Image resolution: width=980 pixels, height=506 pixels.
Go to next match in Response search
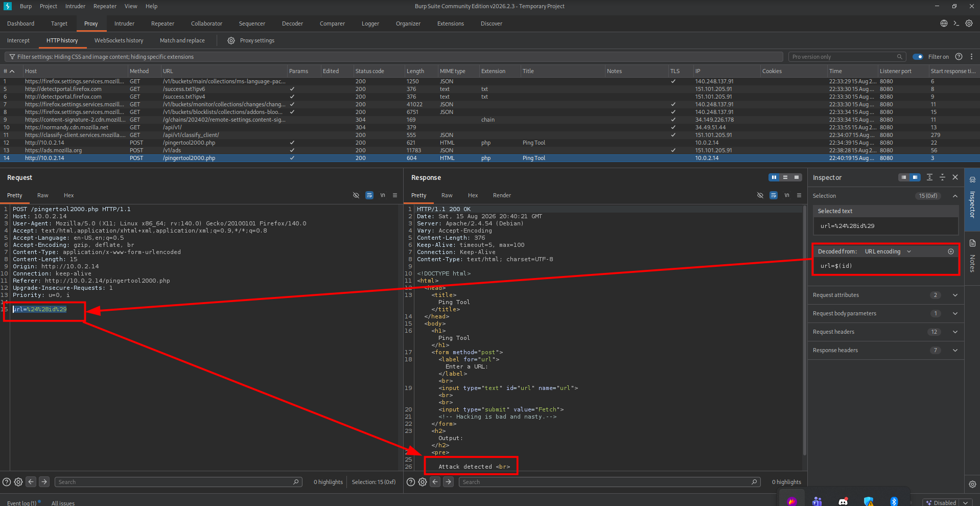point(449,482)
